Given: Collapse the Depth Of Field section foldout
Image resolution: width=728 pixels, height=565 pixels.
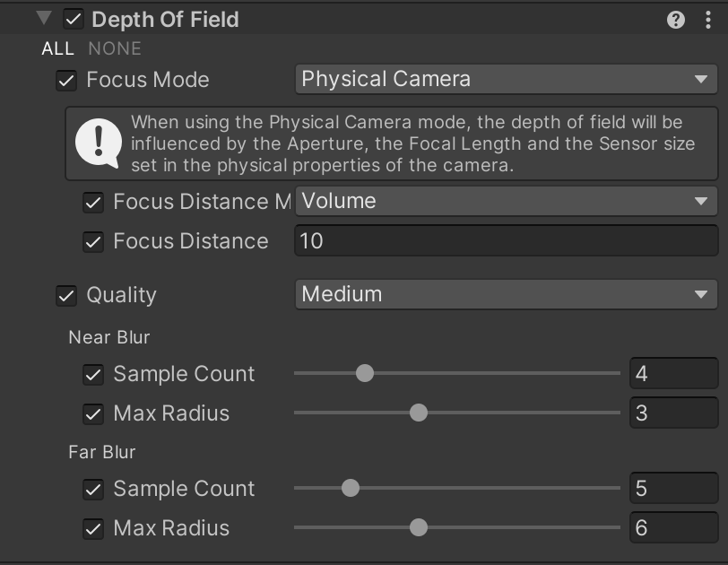Looking at the screenshot, I should [44, 19].
